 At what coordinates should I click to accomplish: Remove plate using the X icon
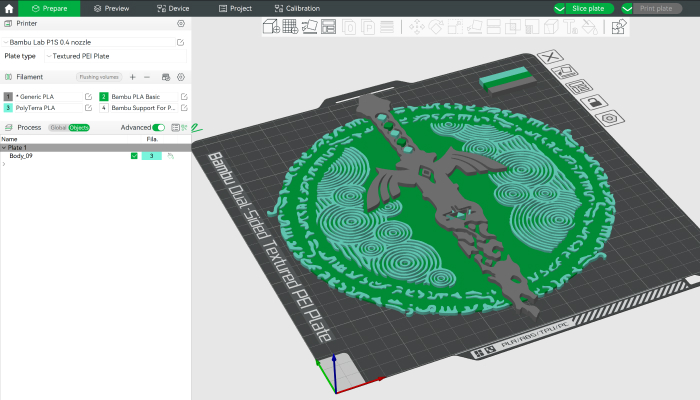point(550,56)
